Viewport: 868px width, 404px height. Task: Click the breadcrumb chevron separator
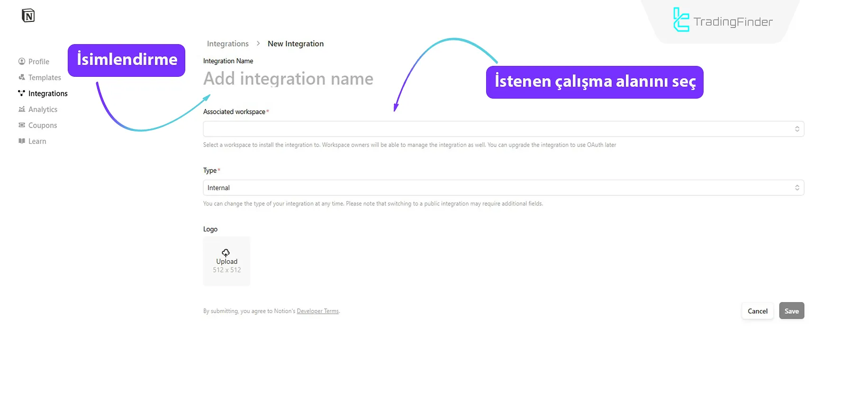258,43
